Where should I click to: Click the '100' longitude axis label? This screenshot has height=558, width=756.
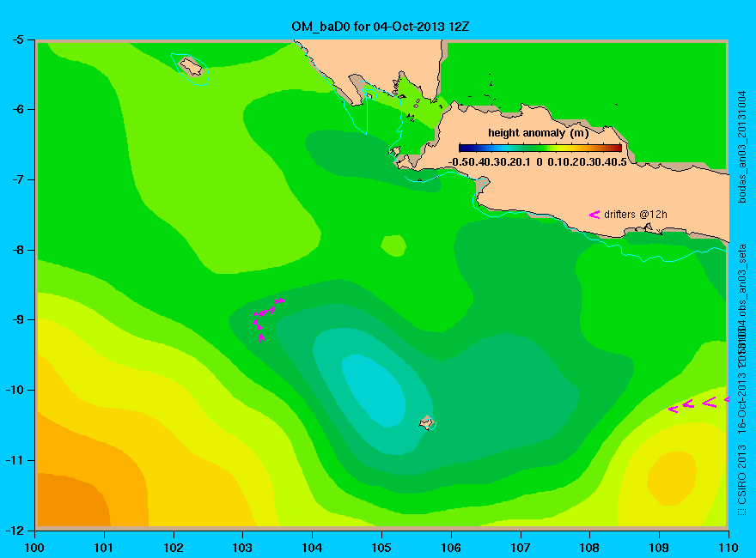click(x=34, y=548)
